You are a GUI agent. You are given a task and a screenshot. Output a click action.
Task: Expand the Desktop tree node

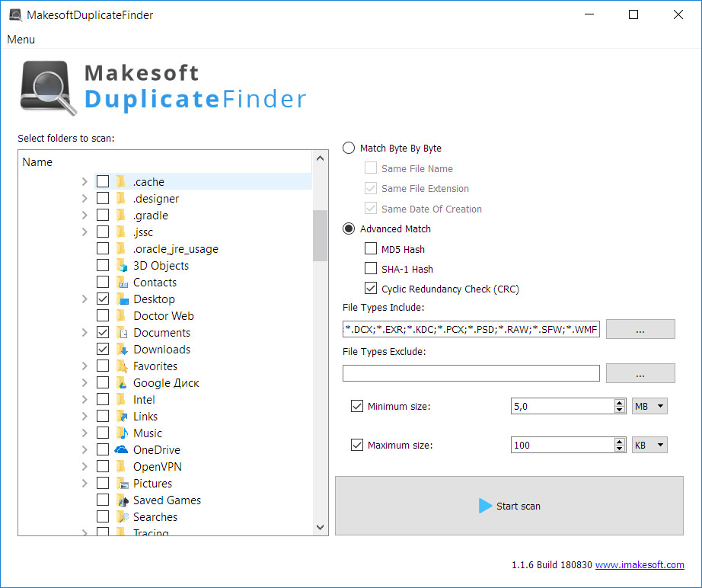click(x=85, y=299)
